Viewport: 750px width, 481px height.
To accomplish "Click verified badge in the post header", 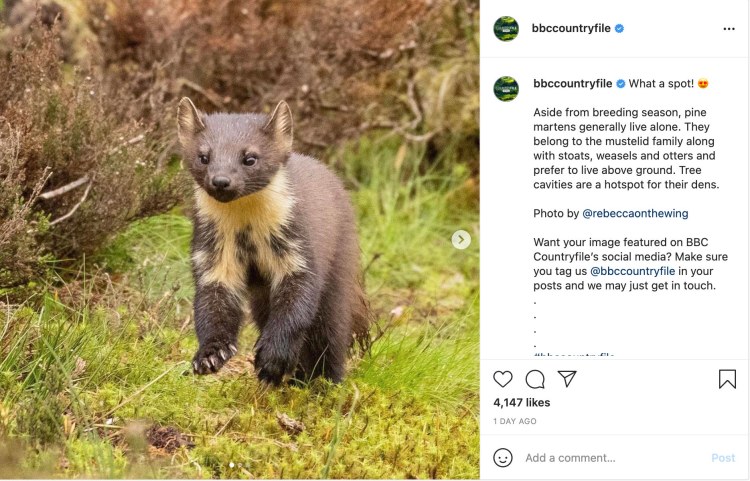I will point(619,29).
